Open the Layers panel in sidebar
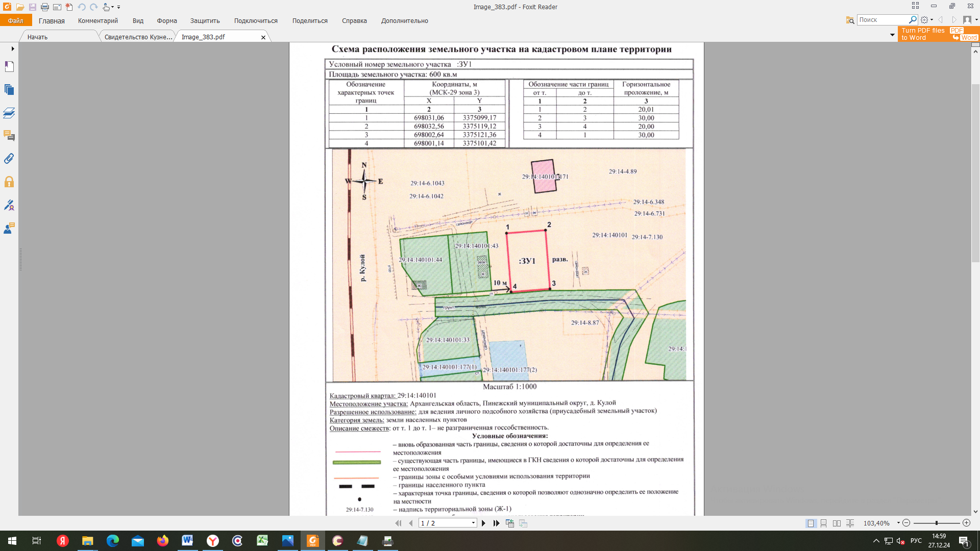Viewport: 980px width, 551px height. coord(9,113)
